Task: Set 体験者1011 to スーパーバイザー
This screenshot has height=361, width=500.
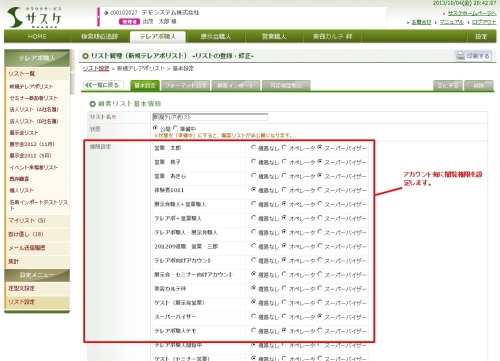Action: pos(320,190)
